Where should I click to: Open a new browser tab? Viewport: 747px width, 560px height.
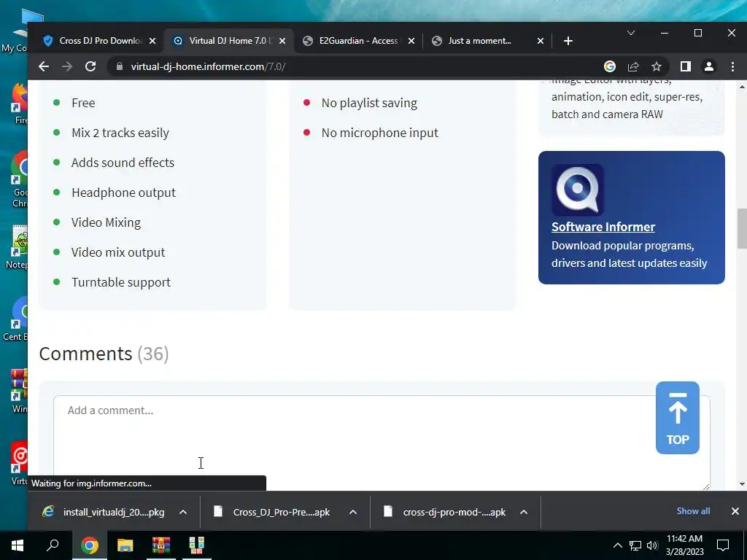pos(568,41)
